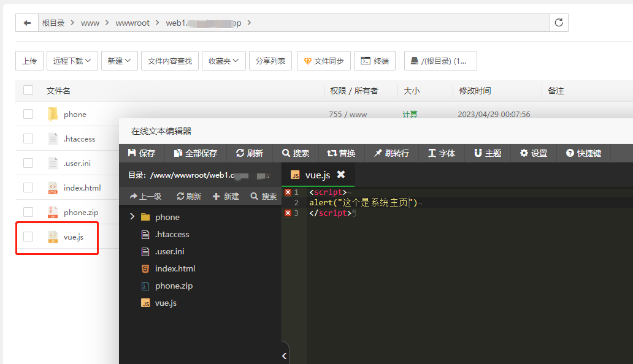The height and width of the screenshot is (364, 633).
Task: Open index.html in the editor file tree
Action: click(x=175, y=268)
